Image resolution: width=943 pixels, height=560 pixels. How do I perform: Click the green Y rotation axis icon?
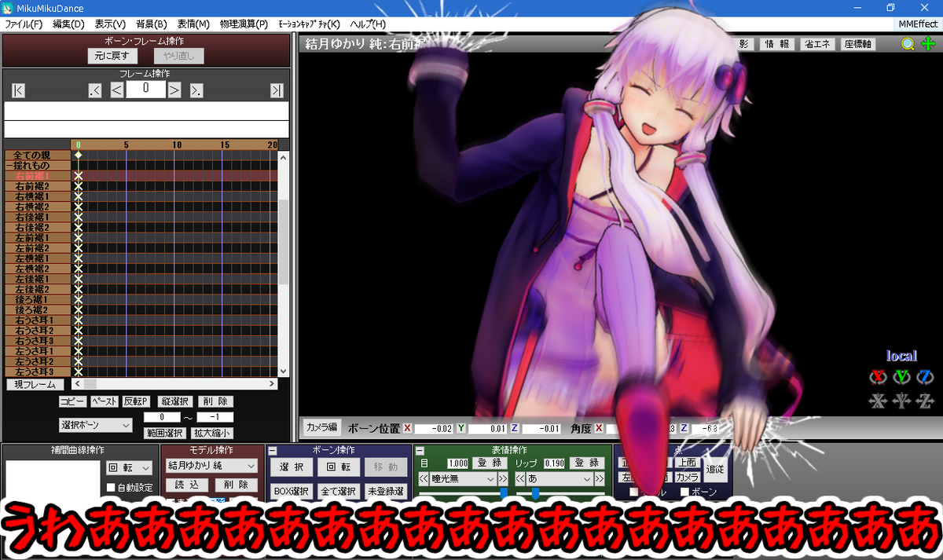901,378
